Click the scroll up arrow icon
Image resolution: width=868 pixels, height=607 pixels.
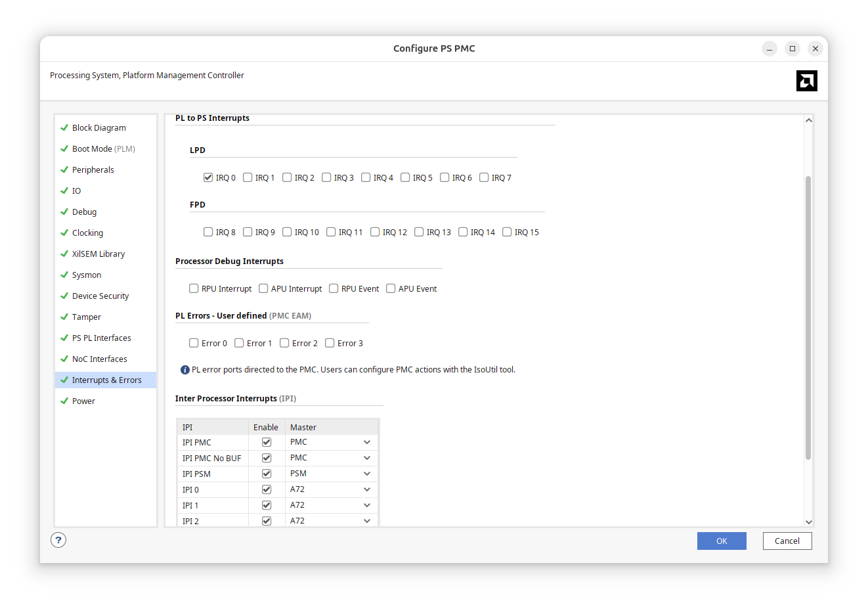(x=808, y=120)
